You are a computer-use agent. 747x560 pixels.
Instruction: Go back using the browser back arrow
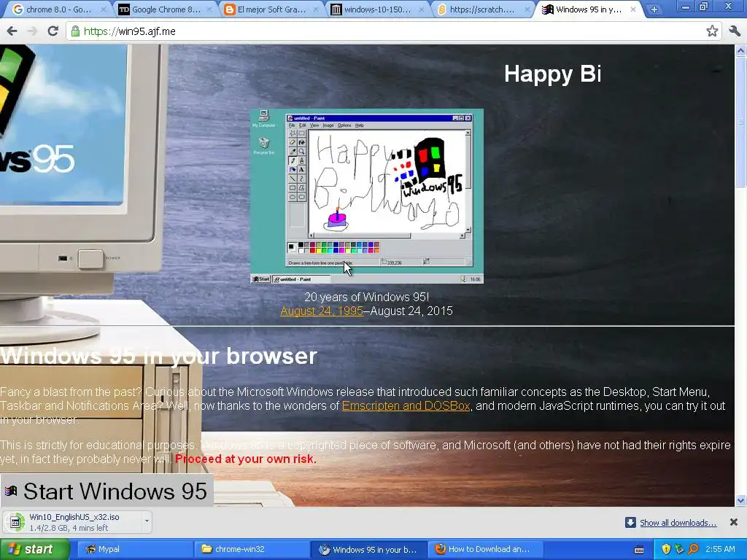pyautogui.click(x=12, y=31)
